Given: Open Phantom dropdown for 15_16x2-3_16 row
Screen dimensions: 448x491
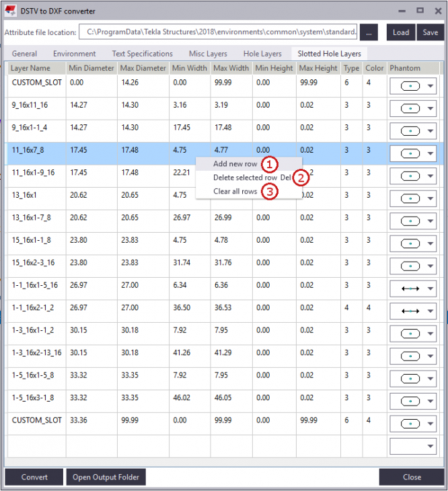Looking at the screenshot, I should [x=413, y=266].
